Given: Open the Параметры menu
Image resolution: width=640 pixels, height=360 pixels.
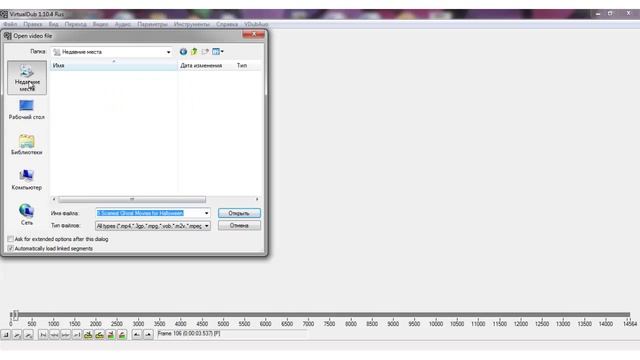Looking at the screenshot, I should [x=152, y=24].
